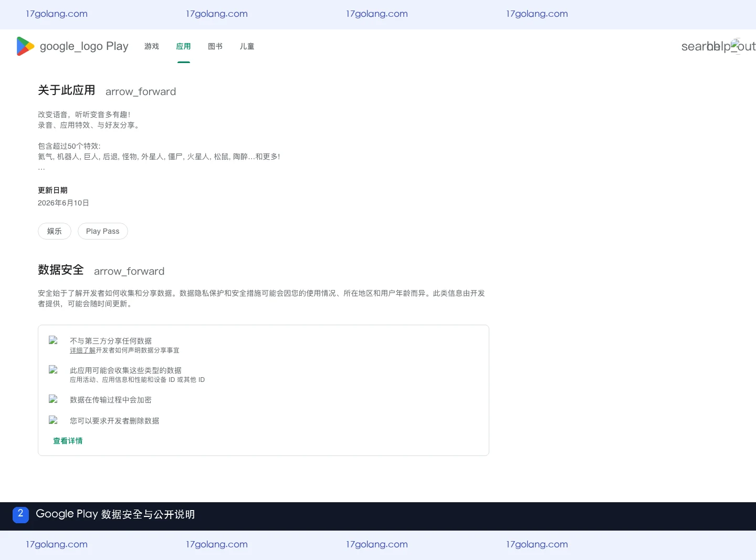Go to the 图书 tab
Viewport: 756px width, 560px height.
click(x=215, y=46)
